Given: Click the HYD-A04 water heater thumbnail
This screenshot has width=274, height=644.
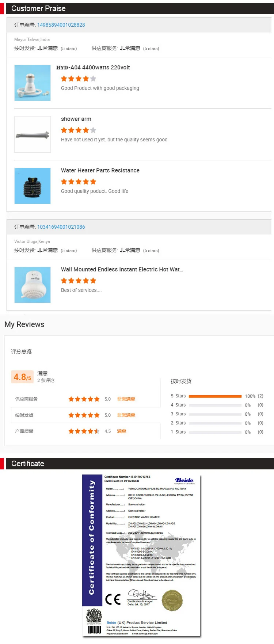Looking at the screenshot, I should tap(33, 83).
